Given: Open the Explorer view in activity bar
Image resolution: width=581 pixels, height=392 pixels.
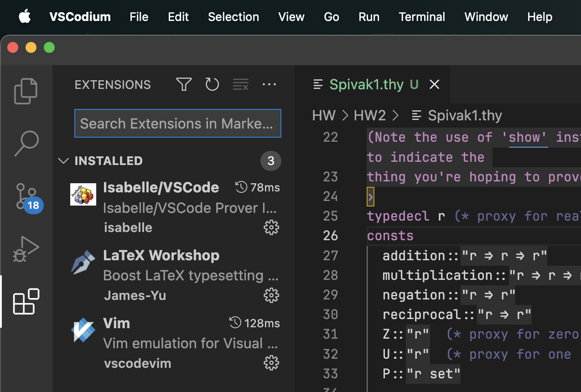Looking at the screenshot, I should click(x=26, y=91).
